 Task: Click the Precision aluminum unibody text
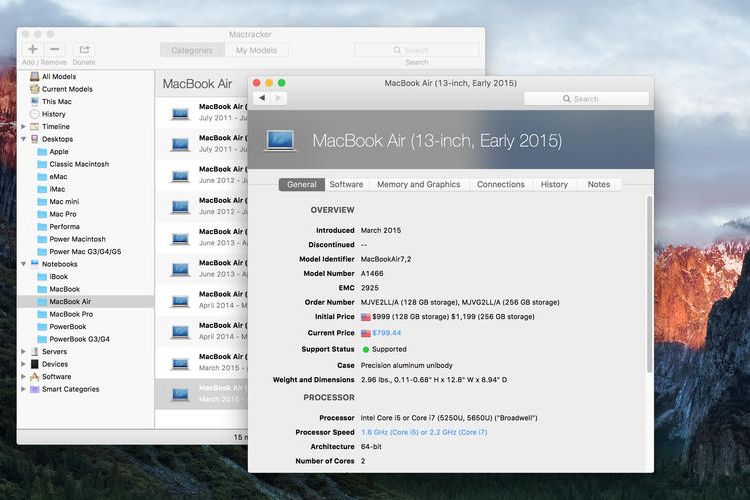(x=407, y=365)
